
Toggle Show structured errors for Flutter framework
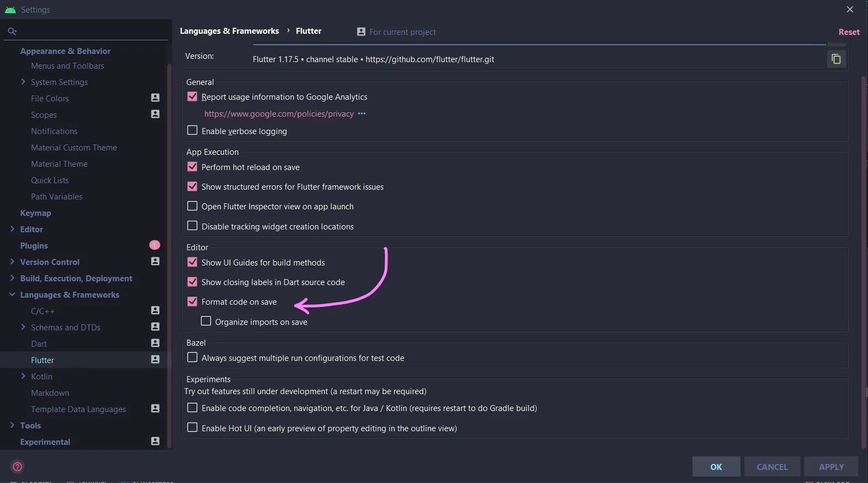point(192,186)
